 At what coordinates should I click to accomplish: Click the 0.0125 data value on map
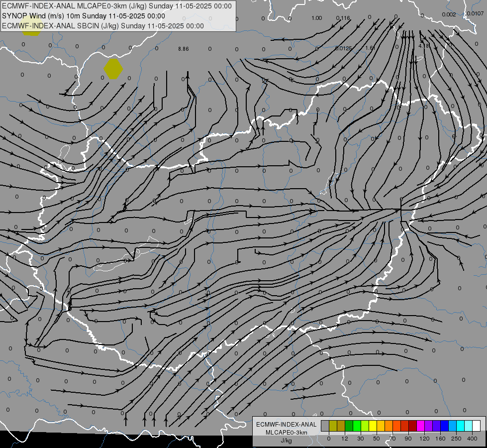click(x=344, y=48)
